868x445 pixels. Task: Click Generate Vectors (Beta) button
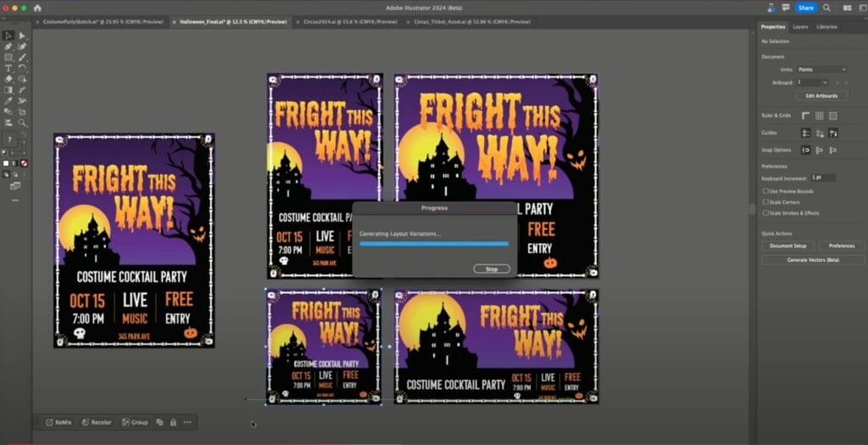tap(813, 259)
